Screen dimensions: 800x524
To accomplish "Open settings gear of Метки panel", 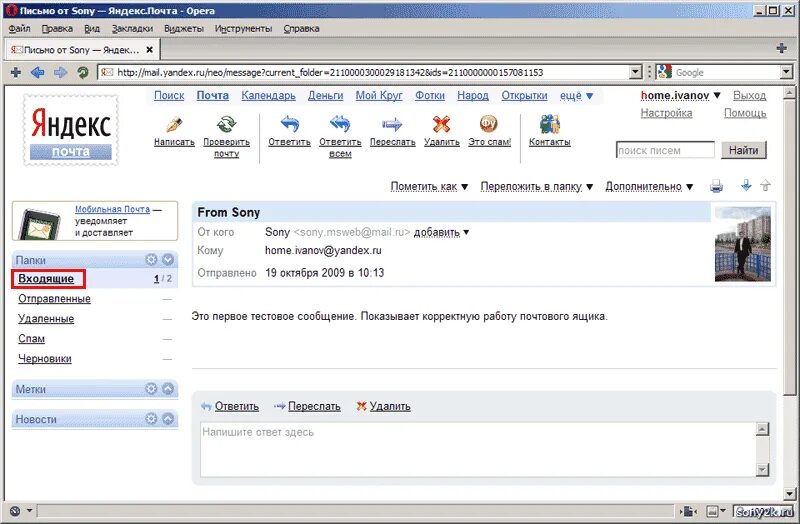I will pyautogui.click(x=151, y=389).
